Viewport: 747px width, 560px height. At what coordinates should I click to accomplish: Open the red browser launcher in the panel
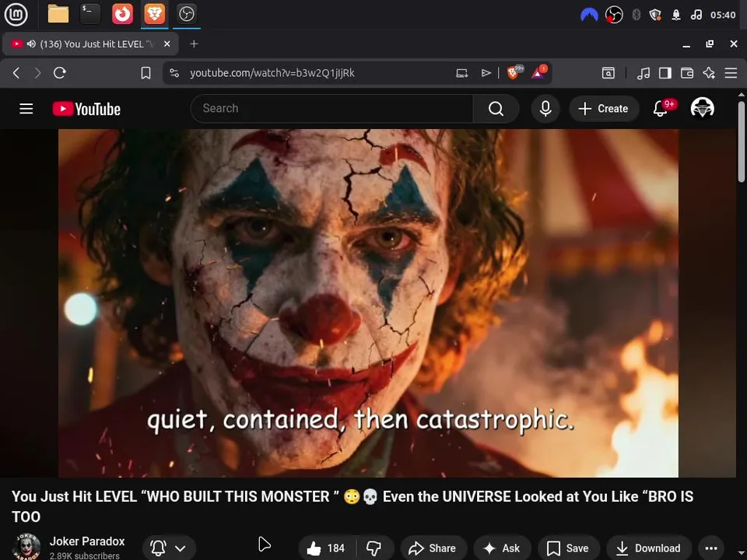click(x=122, y=14)
